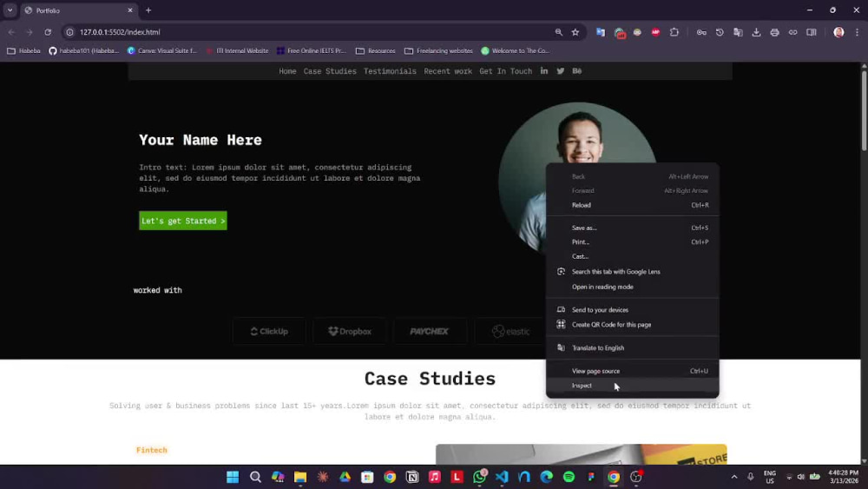Click the Print icon in browser toolbar
868x489 pixels.
pos(774,32)
